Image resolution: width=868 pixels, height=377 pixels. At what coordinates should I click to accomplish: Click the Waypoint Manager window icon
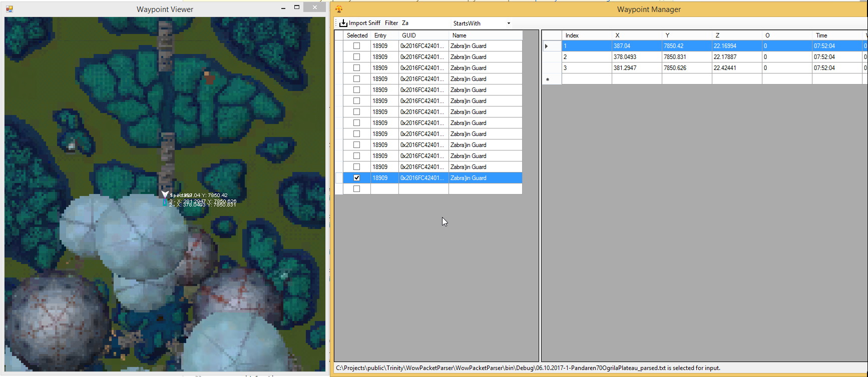pyautogui.click(x=339, y=9)
